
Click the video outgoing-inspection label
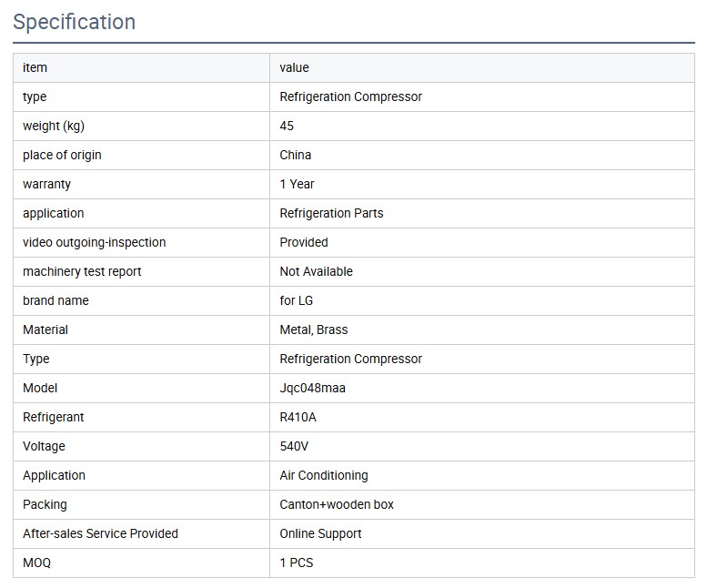point(95,242)
